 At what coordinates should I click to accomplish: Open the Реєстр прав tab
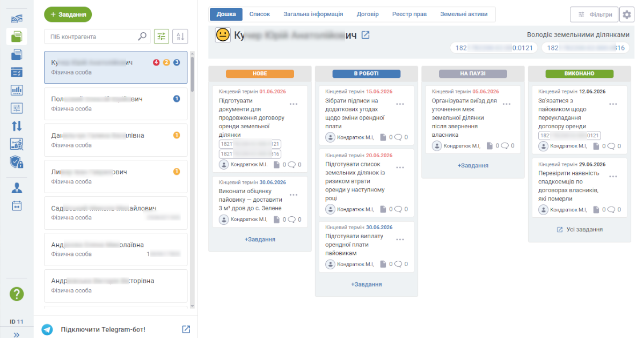pos(409,14)
